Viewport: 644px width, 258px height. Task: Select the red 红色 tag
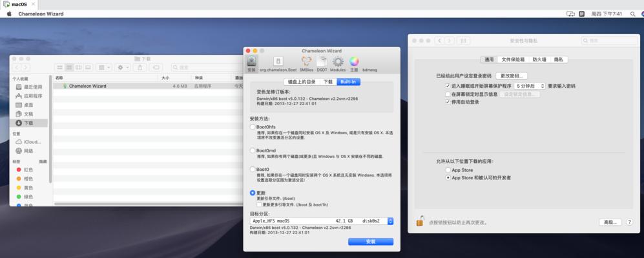pos(25,170)
